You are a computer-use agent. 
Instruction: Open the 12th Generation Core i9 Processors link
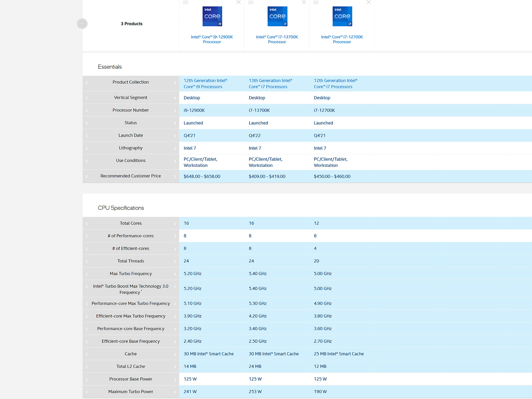[205, 83]
